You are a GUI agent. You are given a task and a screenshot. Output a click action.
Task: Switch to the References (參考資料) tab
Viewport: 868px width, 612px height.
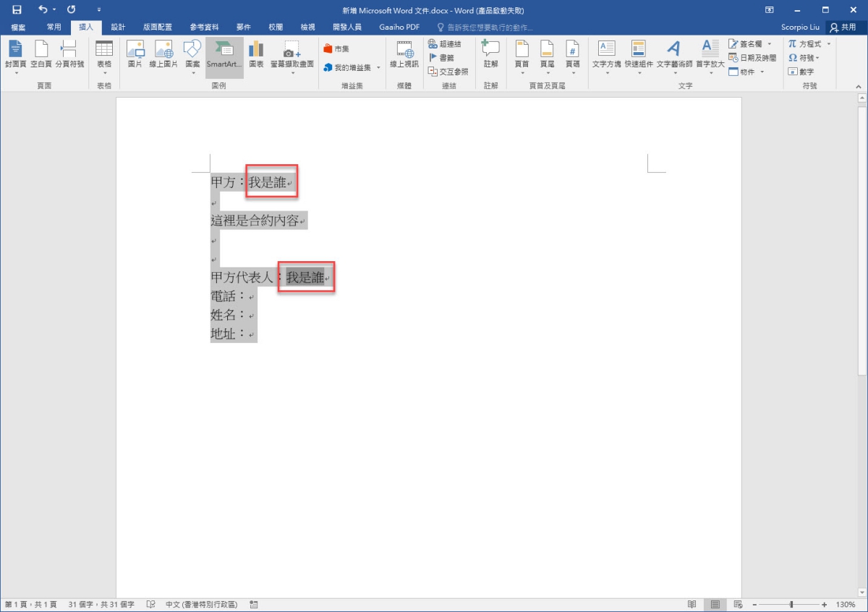pyautogui.click(x=205, y=27)
